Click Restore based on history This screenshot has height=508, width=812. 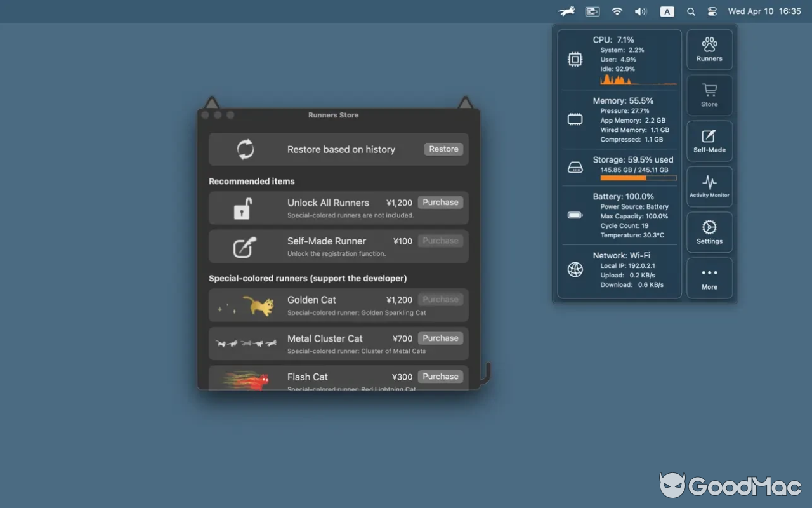(443, 149)
